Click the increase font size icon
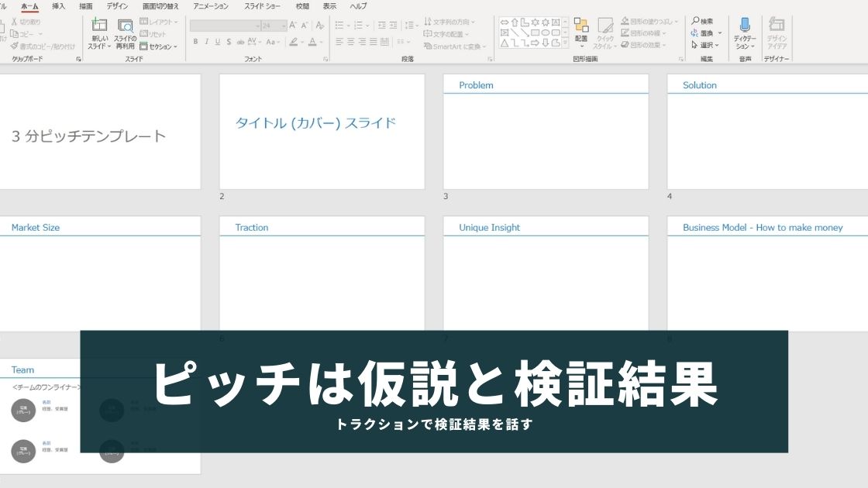The width and height of the screenshot is (868, 488). pos(293,25)
